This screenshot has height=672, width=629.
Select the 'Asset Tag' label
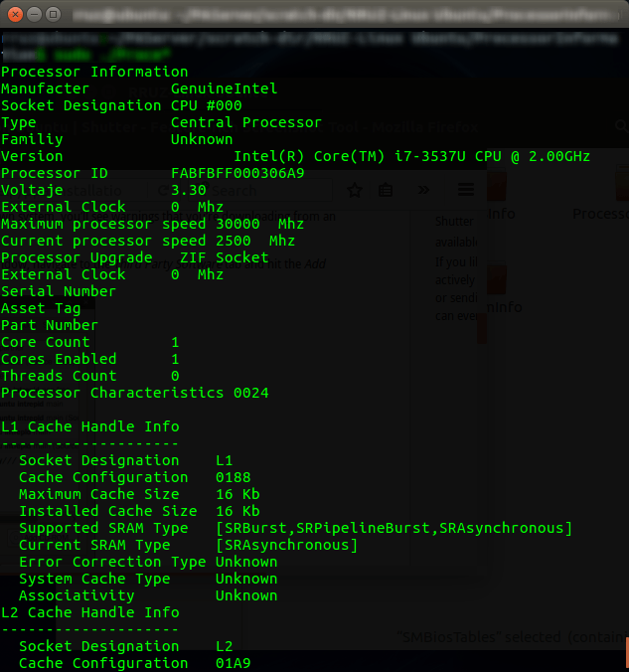pos(41,308)
